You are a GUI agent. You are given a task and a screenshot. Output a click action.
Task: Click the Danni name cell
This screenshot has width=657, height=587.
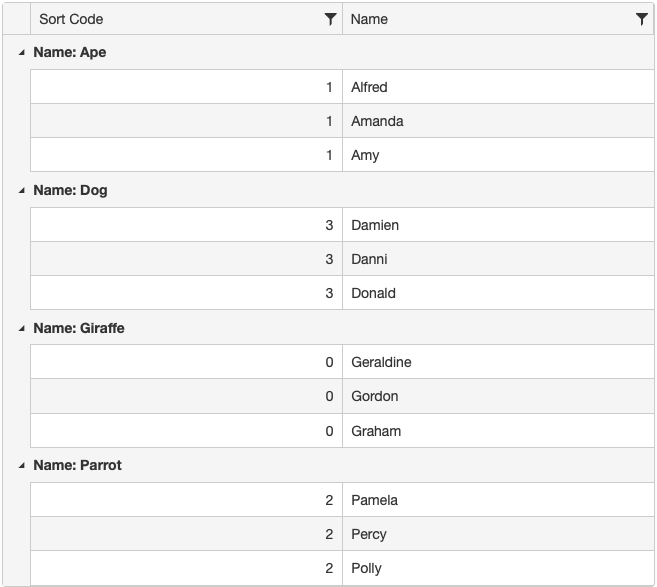coord(498,259)
